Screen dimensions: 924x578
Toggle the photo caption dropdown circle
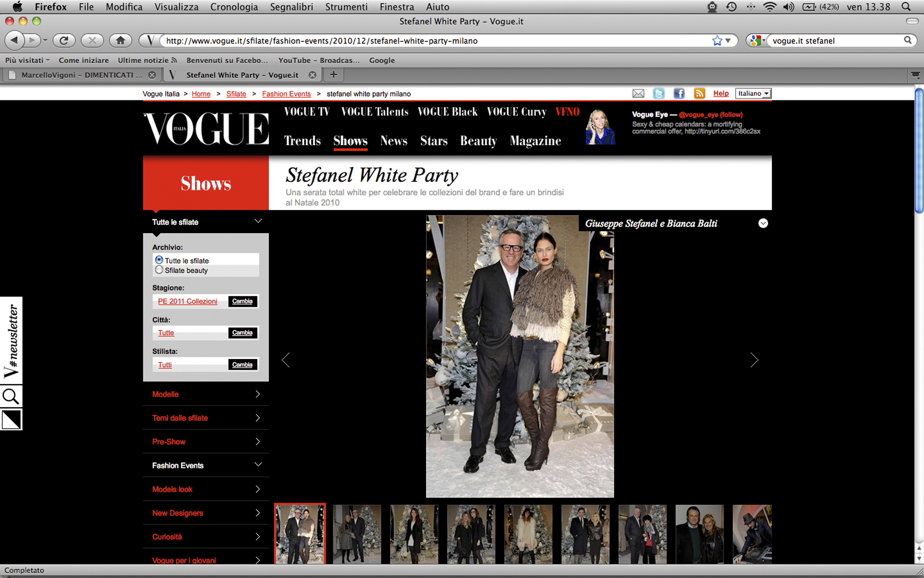(763, 223)
